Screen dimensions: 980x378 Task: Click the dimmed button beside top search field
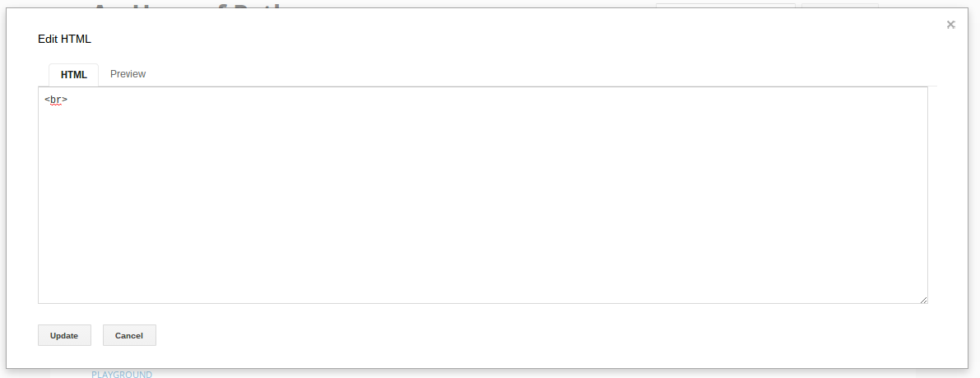point(840,6)
